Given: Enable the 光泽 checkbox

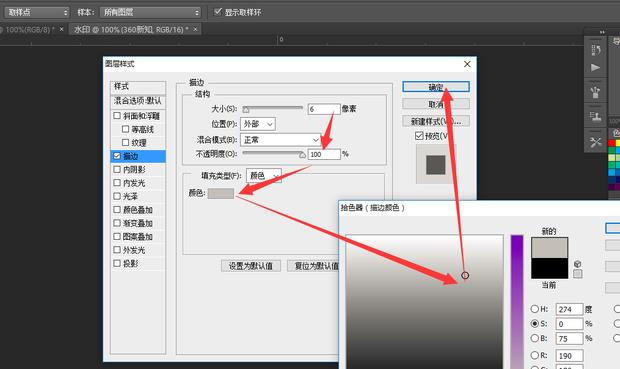Looking at the screenshot, I should 117,196.
